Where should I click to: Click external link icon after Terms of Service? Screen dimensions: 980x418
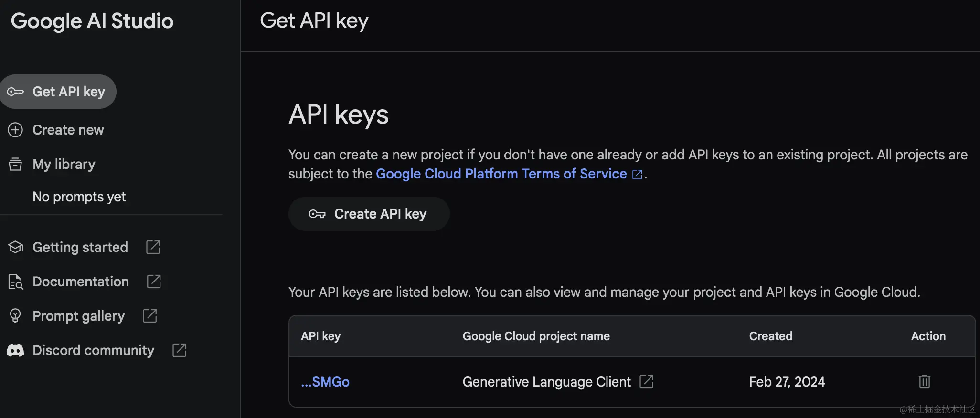point(637,174)
